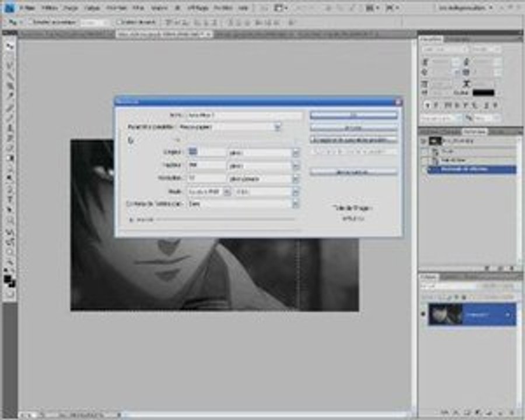525x420 pixels.
Task: Click the Hauteur value field
Action: [206, 166]
